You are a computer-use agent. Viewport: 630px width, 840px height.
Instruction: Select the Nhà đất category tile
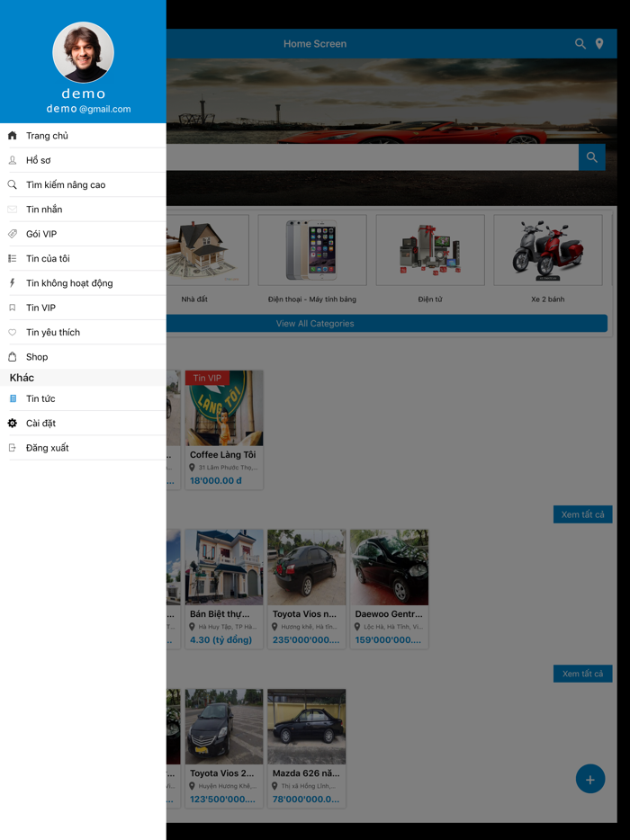208,258
